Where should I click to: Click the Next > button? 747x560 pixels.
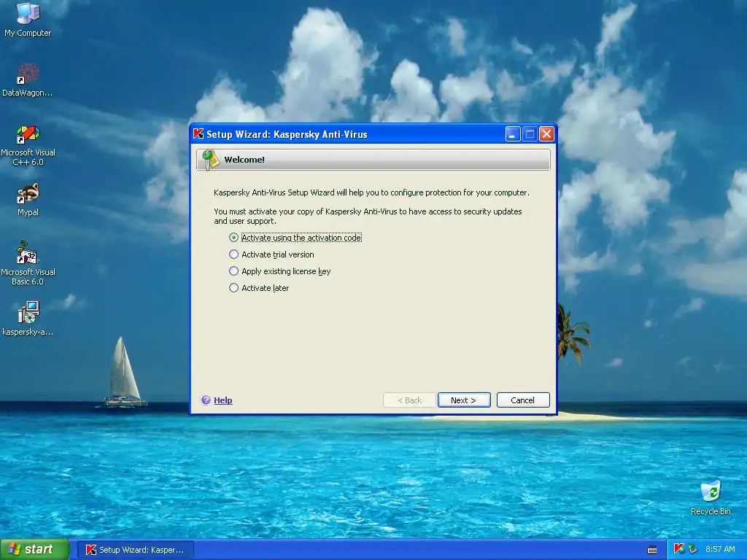pos(464,400)
